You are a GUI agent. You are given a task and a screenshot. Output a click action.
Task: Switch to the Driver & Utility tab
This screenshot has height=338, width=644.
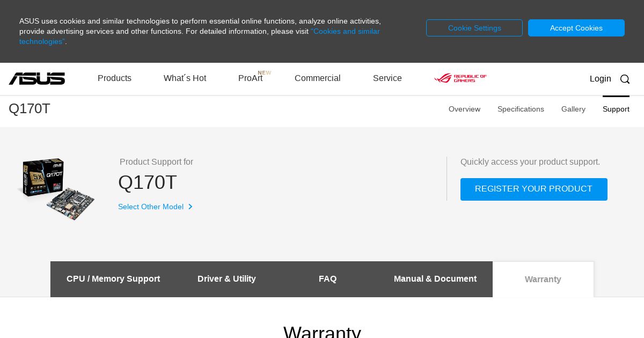point(226,279)
